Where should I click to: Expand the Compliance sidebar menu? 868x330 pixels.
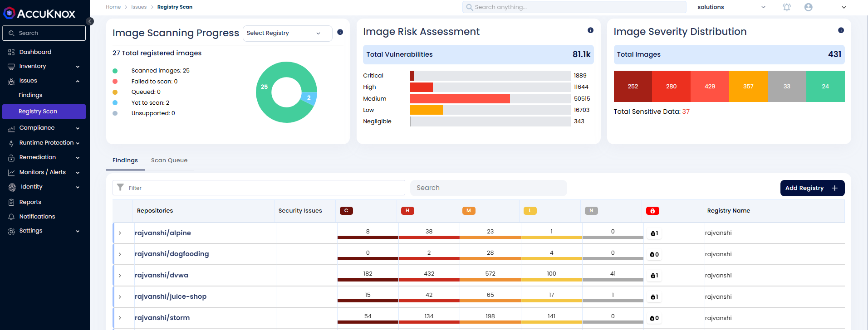[44, 128]
